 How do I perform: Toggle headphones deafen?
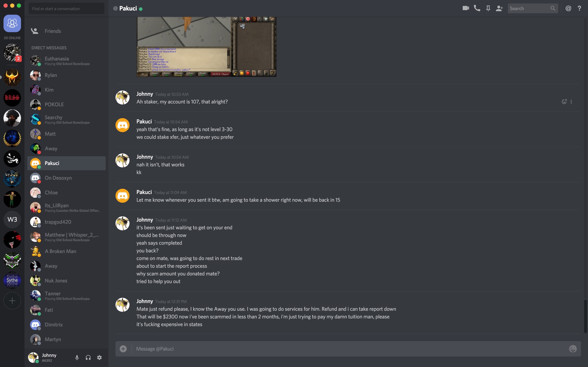[x=88, y=358]
